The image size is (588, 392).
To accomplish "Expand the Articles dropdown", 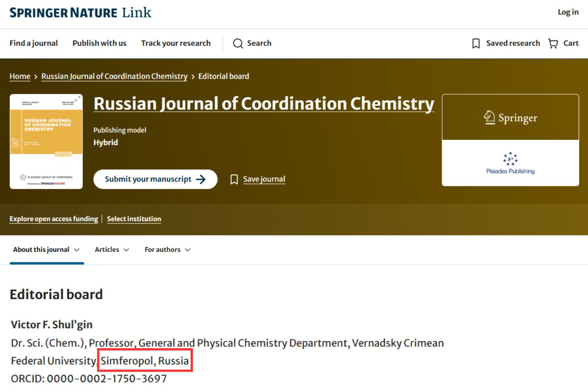I will click(x=111, y=250).
